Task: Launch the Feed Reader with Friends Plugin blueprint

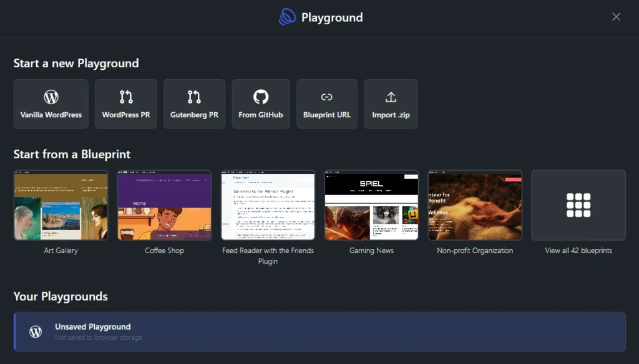Action: tap(268, 205)
